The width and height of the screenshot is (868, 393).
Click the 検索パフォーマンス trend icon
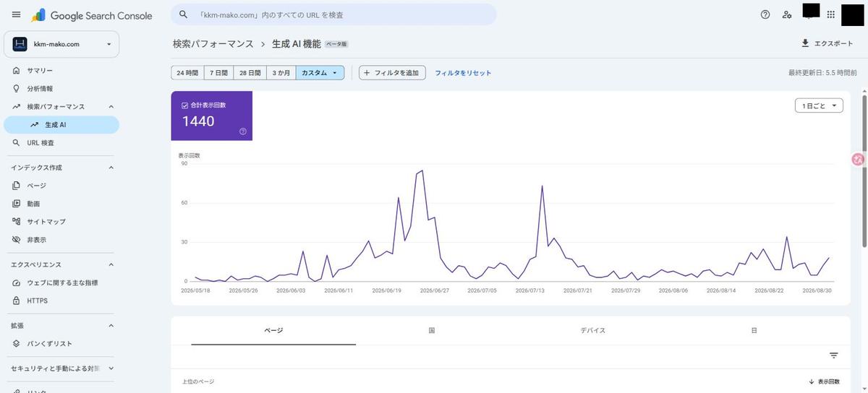click(x=16, y=106)
